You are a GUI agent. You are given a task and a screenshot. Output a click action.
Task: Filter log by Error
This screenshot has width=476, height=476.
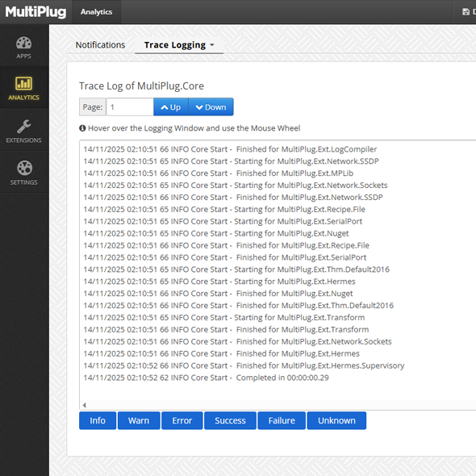pos(182,420)
